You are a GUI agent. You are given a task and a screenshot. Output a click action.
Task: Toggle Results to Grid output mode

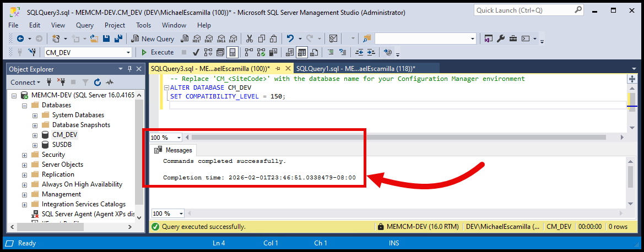pyautogui.click(x=301, y=52)
